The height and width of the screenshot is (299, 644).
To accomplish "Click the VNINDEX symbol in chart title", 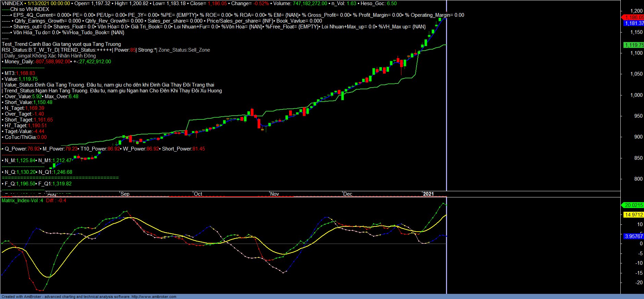I will 12,3.
